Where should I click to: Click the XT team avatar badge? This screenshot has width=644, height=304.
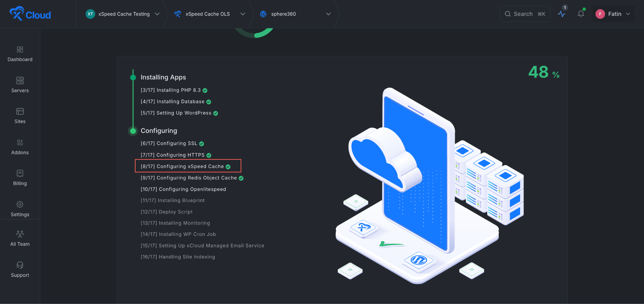pyautogui.click(x=90, y=14)
